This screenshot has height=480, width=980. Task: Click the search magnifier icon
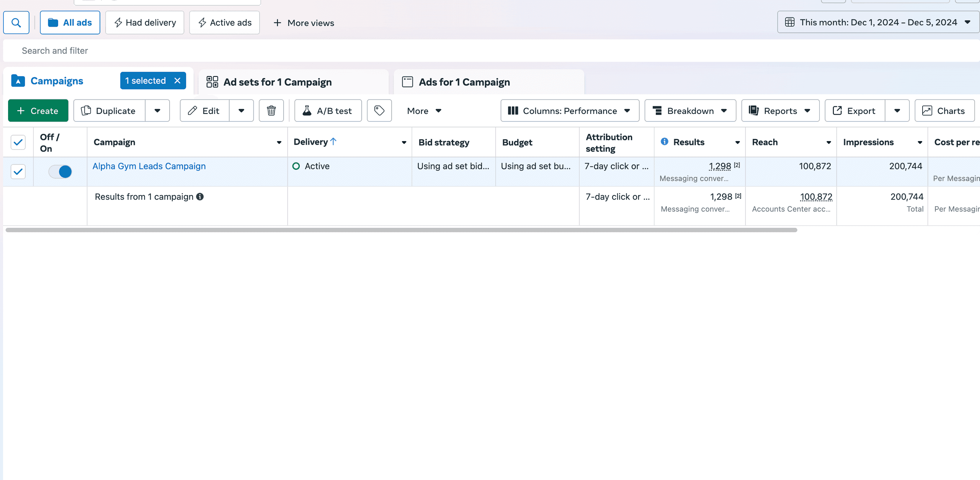point(16,23)
